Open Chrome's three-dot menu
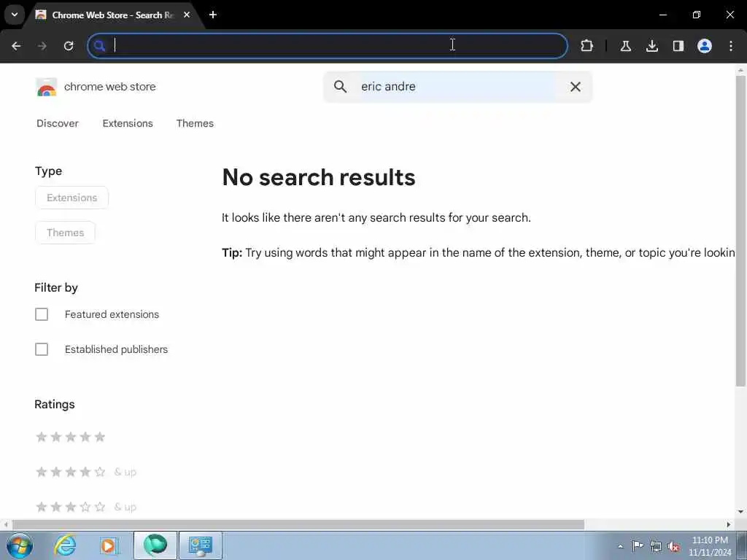 [731, 46]
